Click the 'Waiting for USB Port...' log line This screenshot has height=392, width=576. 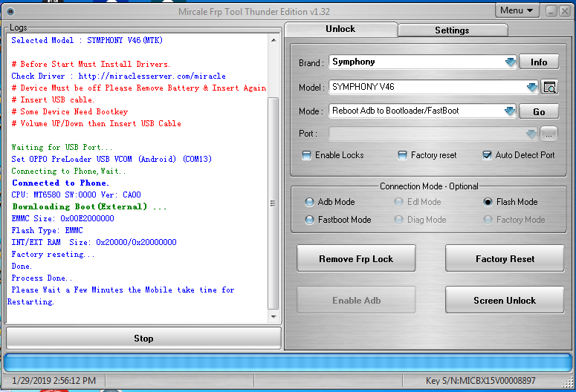point(62,147)
